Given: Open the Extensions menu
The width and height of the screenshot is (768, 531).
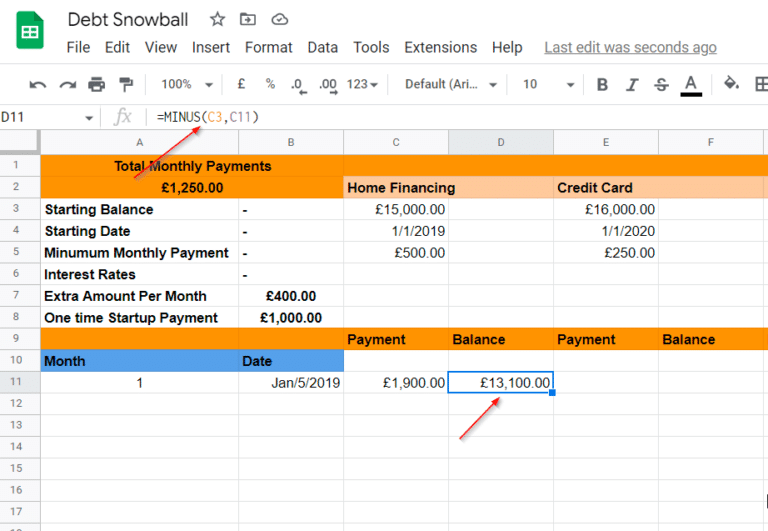Looking at the screenshot, I should click(440, 48).
